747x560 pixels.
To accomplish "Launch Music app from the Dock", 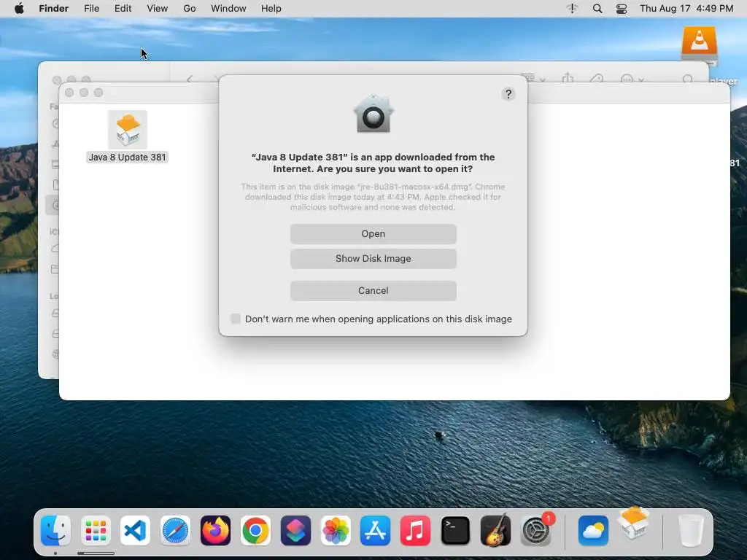I will pos(415,530).
